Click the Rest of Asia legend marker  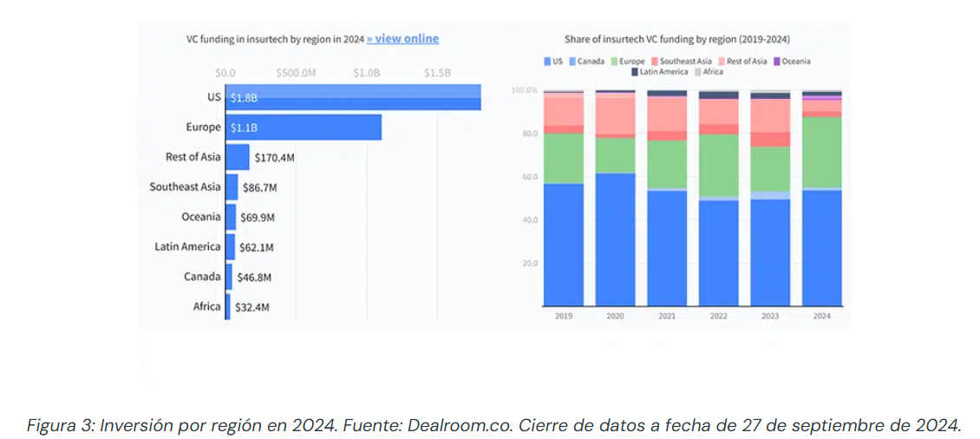tap(721, 62)
